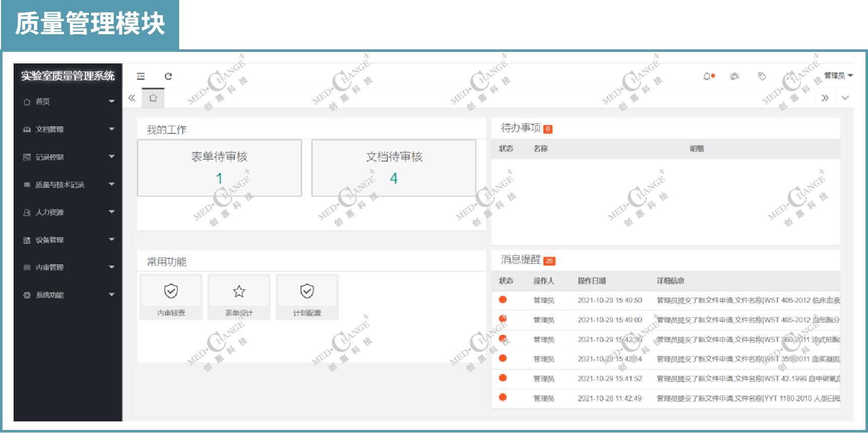Click the 计划配置 shield icon
868x433 pixels.
point(307,291)
